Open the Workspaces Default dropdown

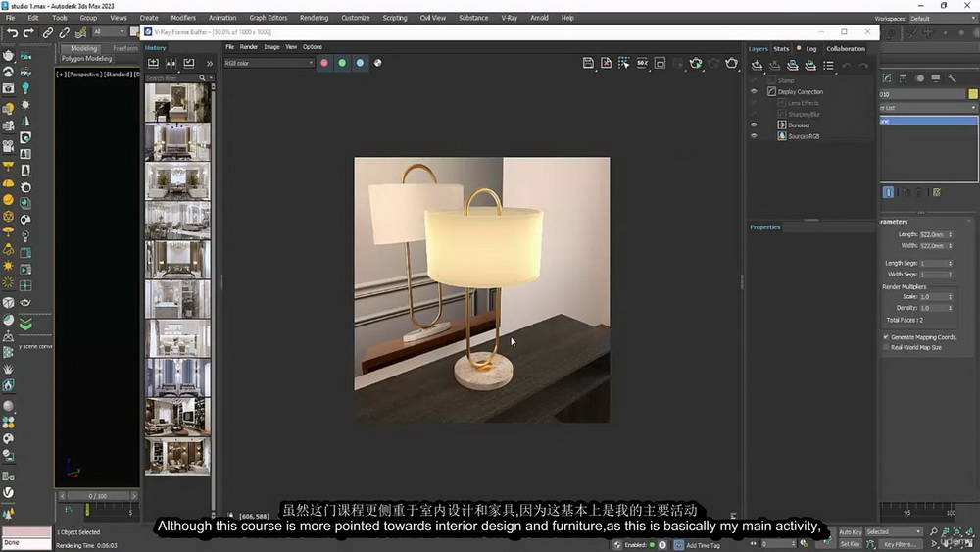tap(943, 18)
